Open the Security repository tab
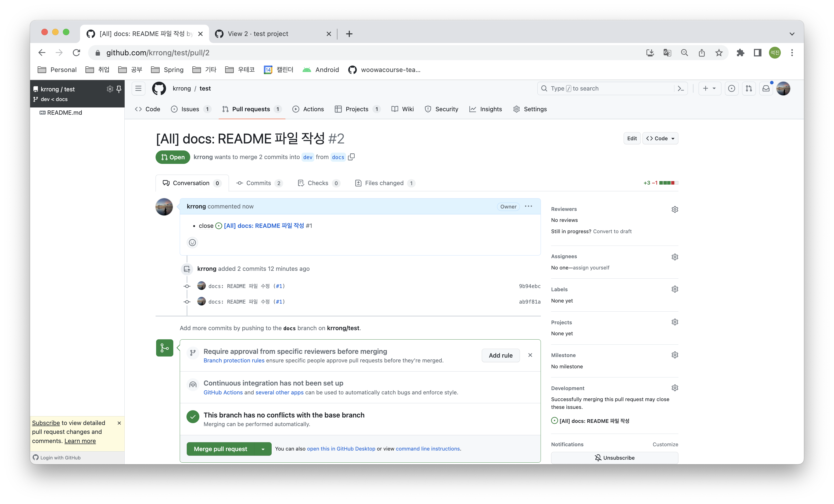834x504 pixels. (x=441, y=109)
